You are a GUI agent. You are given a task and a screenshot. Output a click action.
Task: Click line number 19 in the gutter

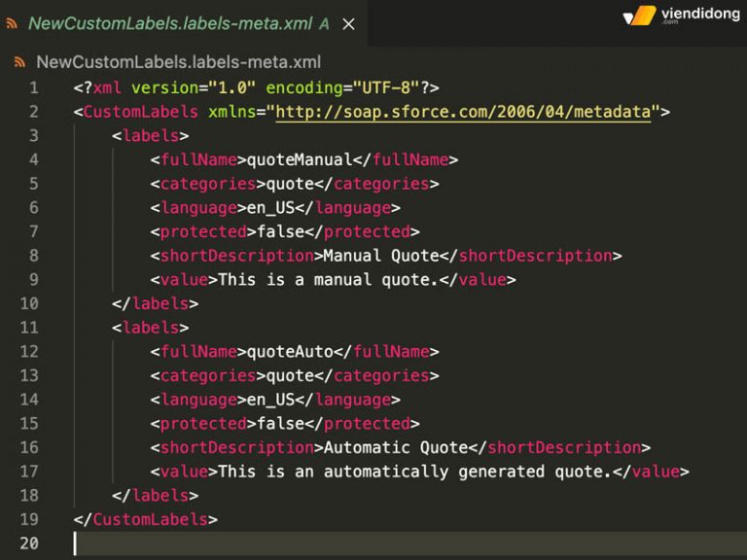tap(29, 519)
